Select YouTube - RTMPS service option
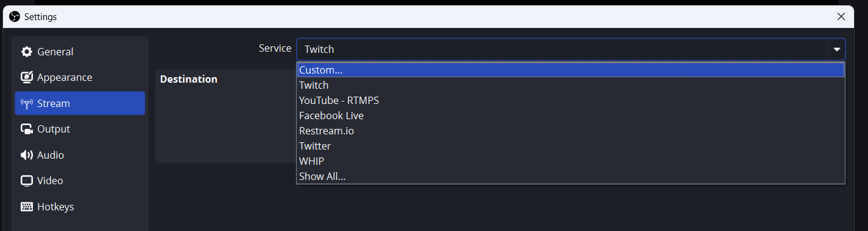 click(571, 100)
